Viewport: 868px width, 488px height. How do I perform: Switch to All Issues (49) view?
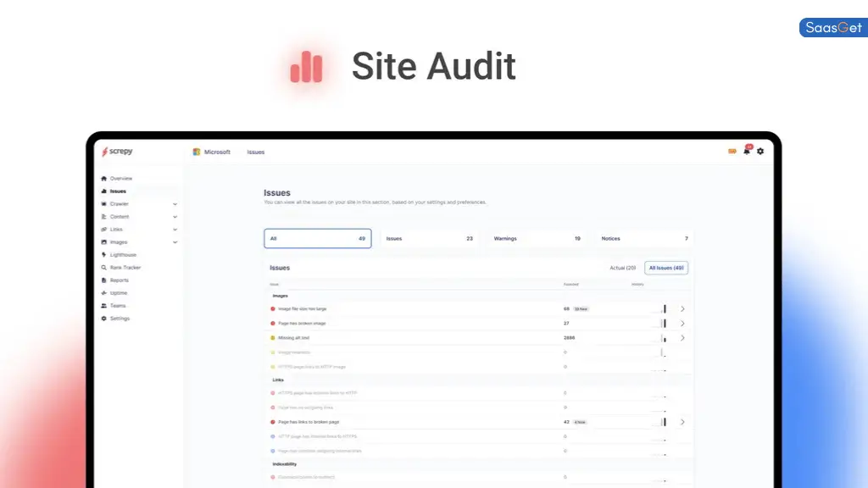[x=666, y=268]
